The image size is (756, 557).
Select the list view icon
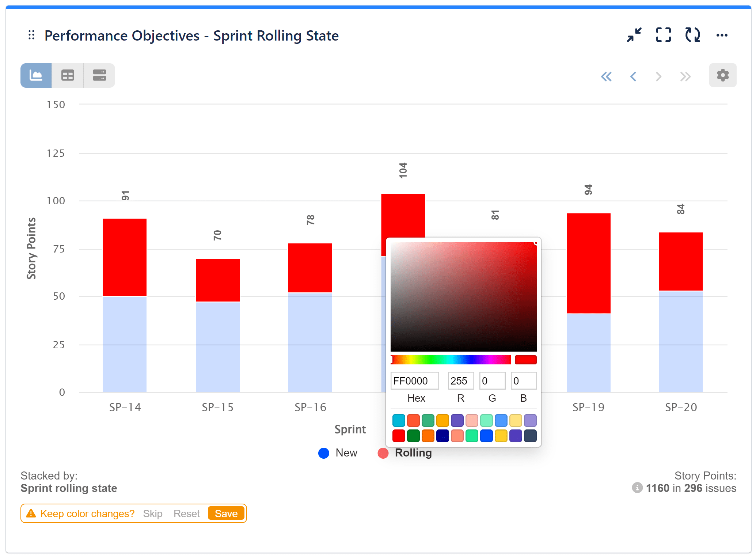99,75
